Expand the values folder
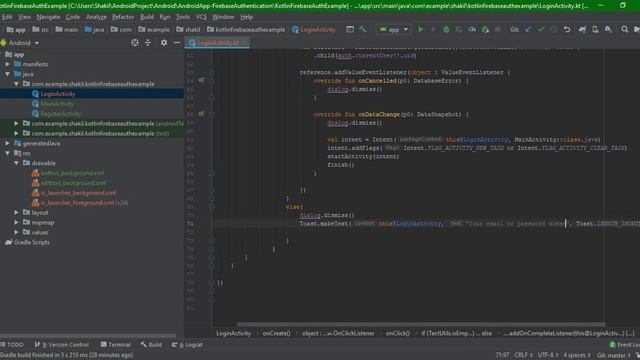This screenshot has height=360, width=640. pyautogui.click(x=16, y=232)
